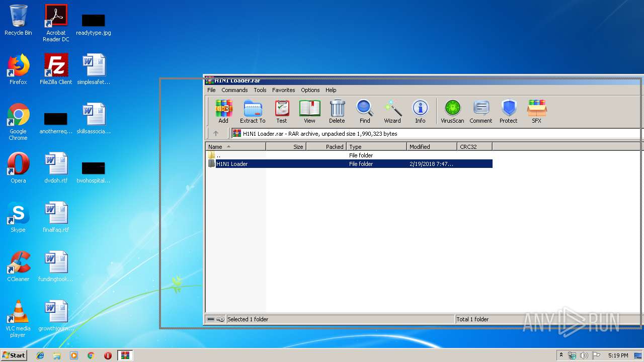Sort by Modified column header
The image size is (644, 362).
(x=432, y=147)
